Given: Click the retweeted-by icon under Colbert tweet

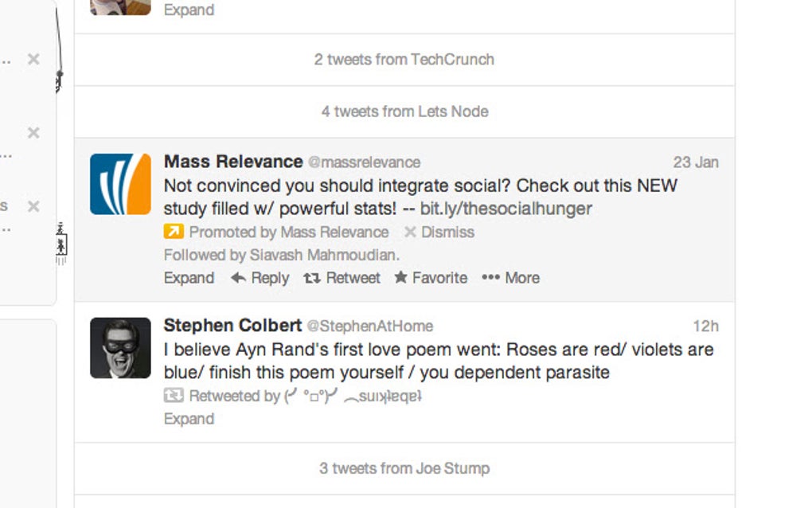Looking at the screenshot, I should click(x=173, y=396).
